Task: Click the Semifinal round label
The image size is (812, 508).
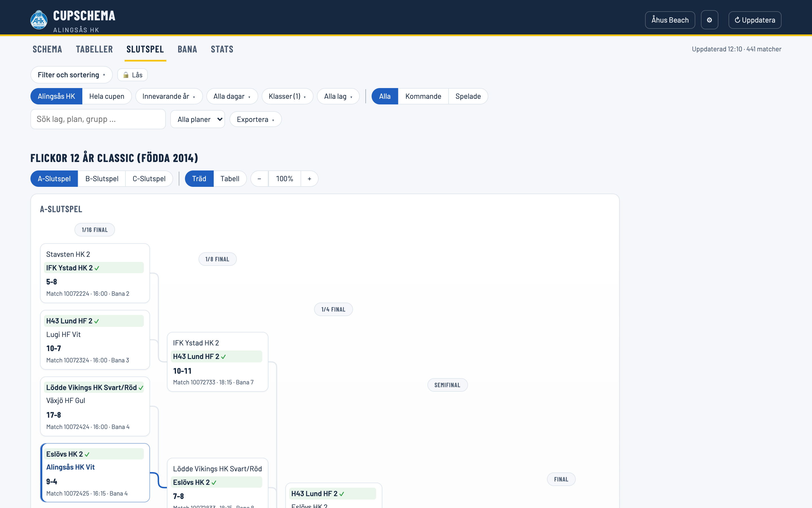Action: pyautogui.click(x=447, y=385)
